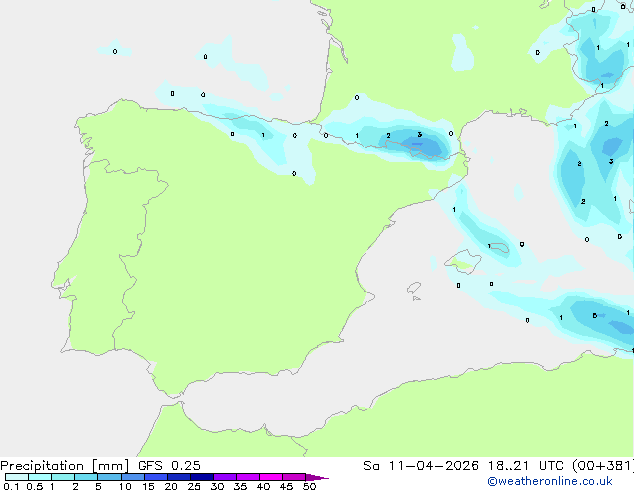
Task: Choose the 35–40 mm violet legend swatch
Action: coord(247,477)
